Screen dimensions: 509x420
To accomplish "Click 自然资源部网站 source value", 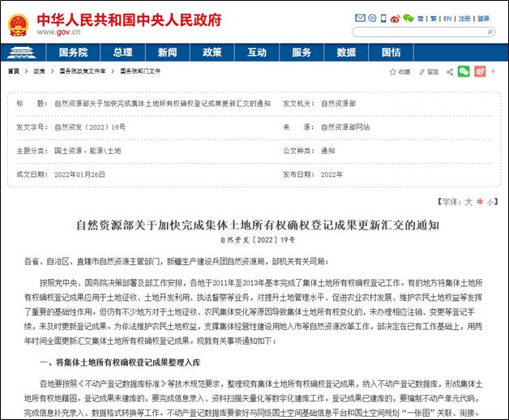I will point(345,127).
